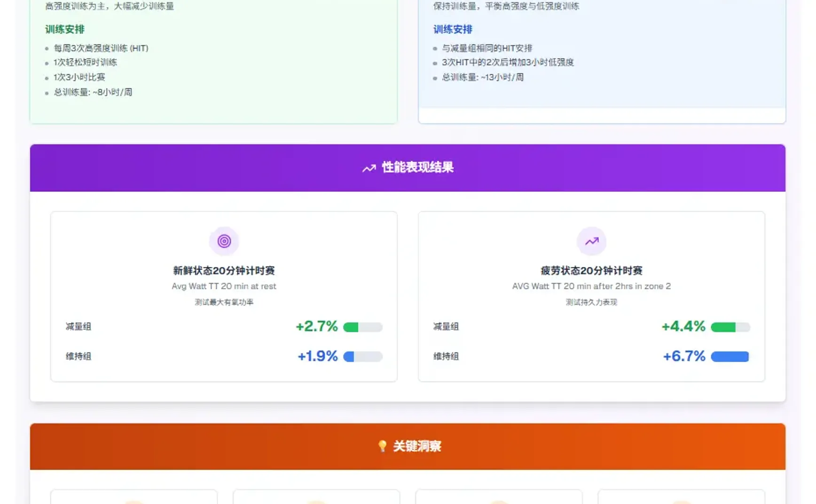Click the blue progress bar next to +6.7%

730,357
